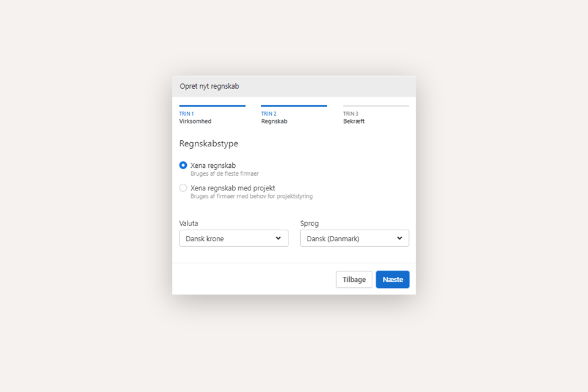Click the Valuta field label
This screenshot has height=392, width=588.
click(x=189, y=224)
